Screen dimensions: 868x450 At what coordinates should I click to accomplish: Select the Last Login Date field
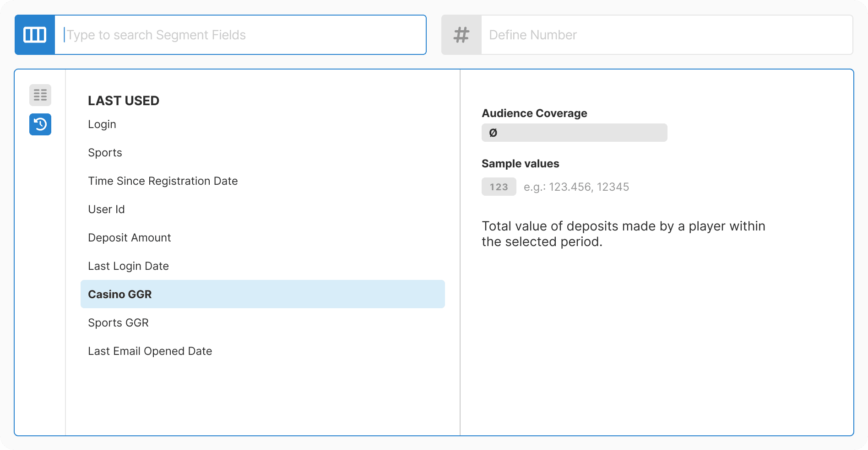pos(129,266)
